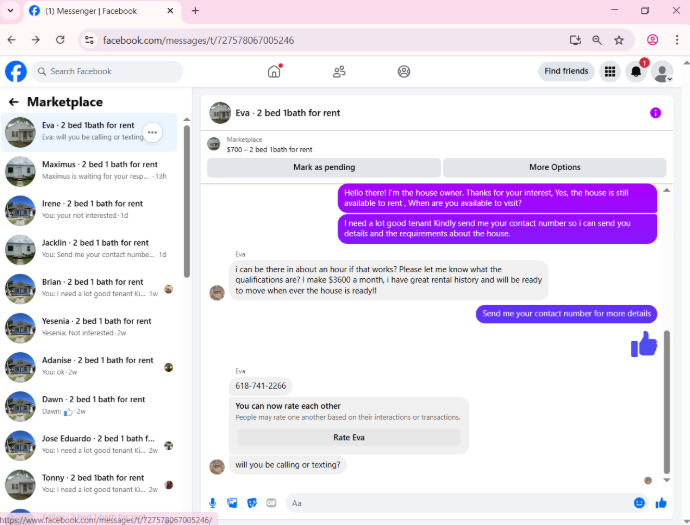Open a new browser tab
Screen dimensions: 690x525
195,11
